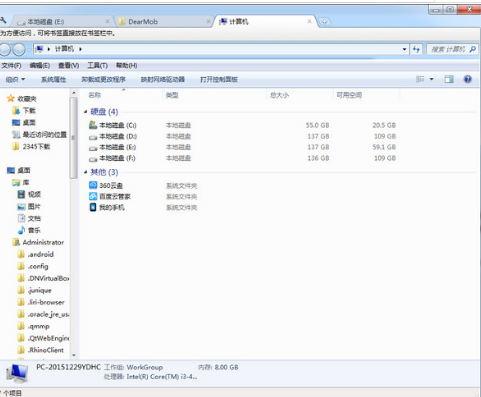481x397 pixels.
Task: Click the back navigation button
Action: (x=5, y=49)
